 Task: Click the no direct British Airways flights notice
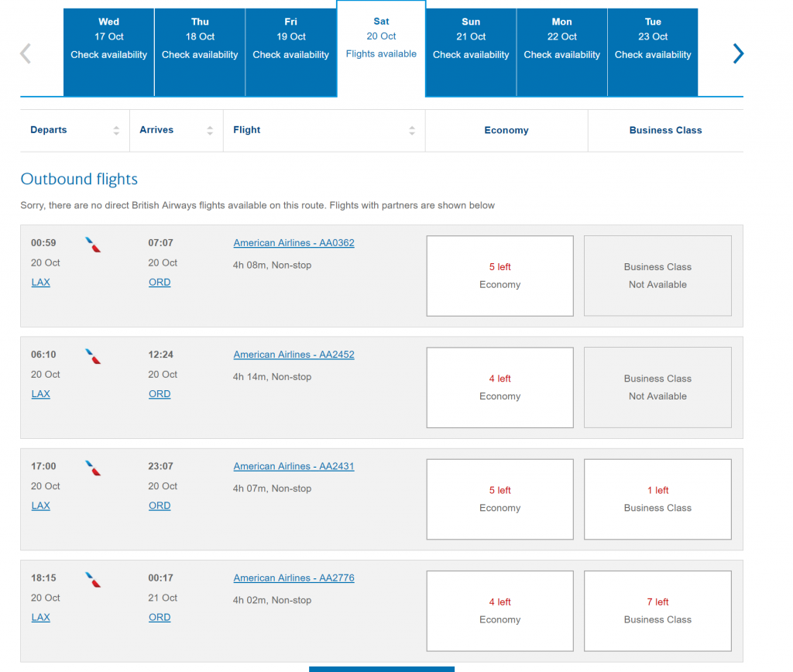coord(257,205)
